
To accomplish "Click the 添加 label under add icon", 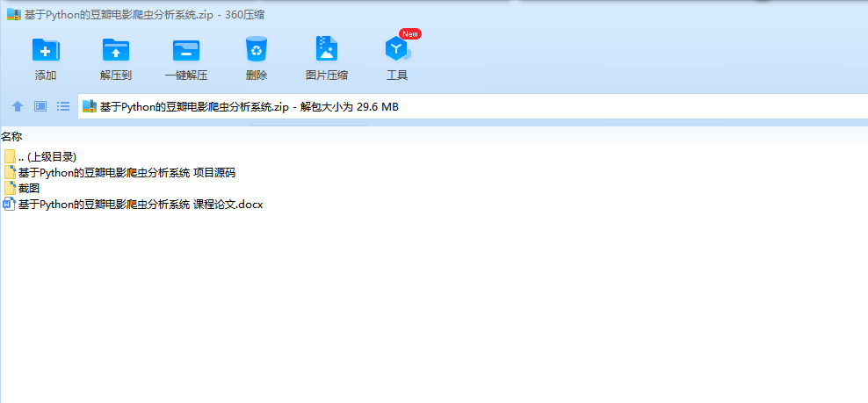I will click(46, 76).
